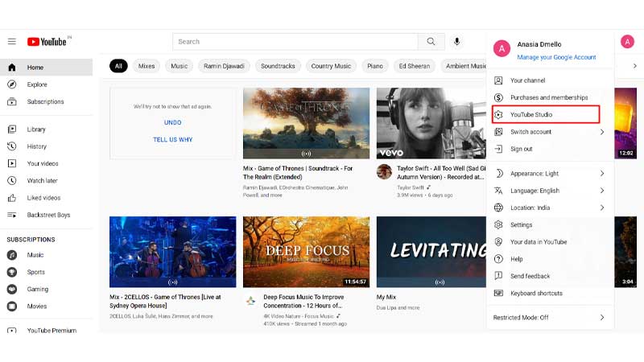
Task: Click the Home sidebar icon
Action: pyautogui.click(x=12, y=68)
